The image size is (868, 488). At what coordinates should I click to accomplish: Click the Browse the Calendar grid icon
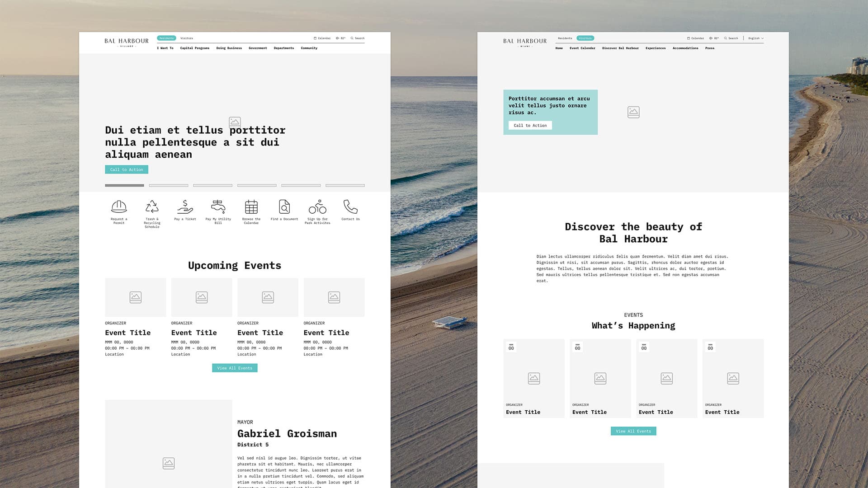(251, 207)
